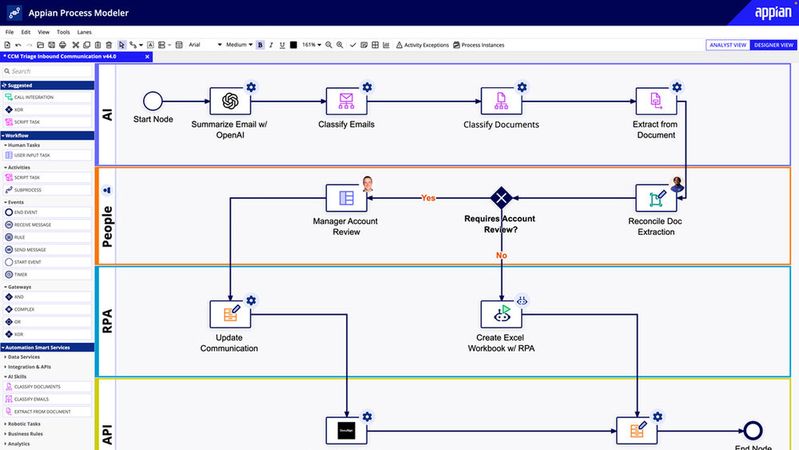Select the Extract from Document node

656,101
